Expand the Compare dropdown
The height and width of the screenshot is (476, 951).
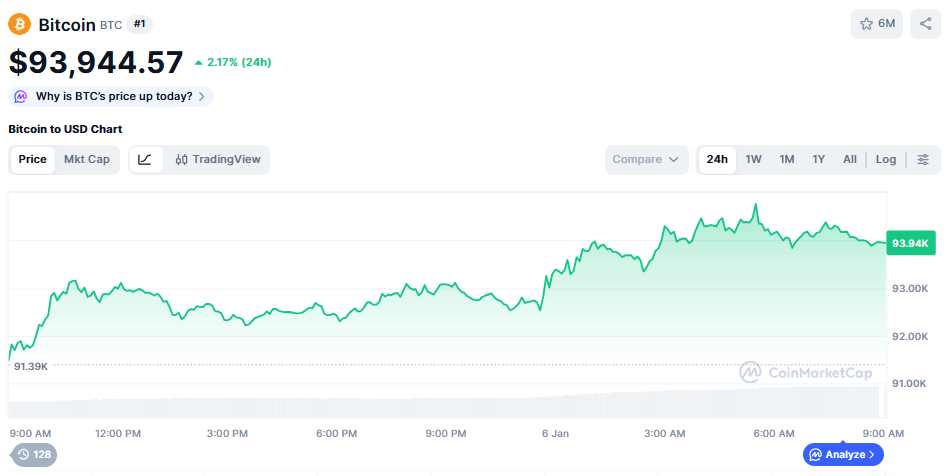[x=646, y=160]
